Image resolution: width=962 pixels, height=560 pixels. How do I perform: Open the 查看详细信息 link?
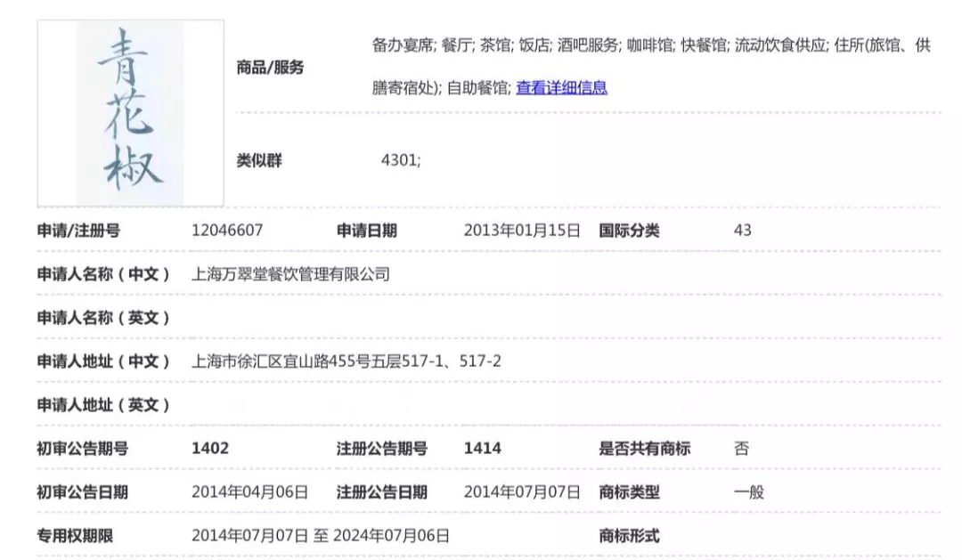pyautogui.click(x=561, y=88)
